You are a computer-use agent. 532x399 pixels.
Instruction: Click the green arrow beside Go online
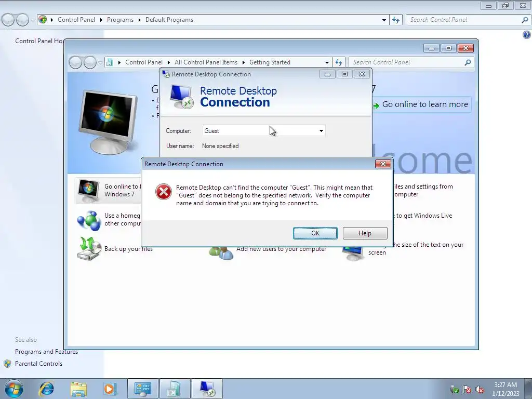click(376, 105)
